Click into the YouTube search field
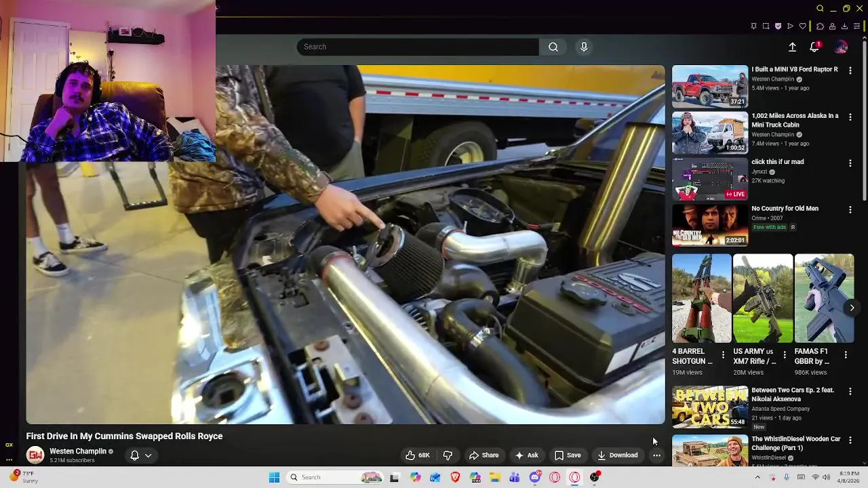Image resolution: width=868 pixels, height=488 pixels. pos(418,47)
